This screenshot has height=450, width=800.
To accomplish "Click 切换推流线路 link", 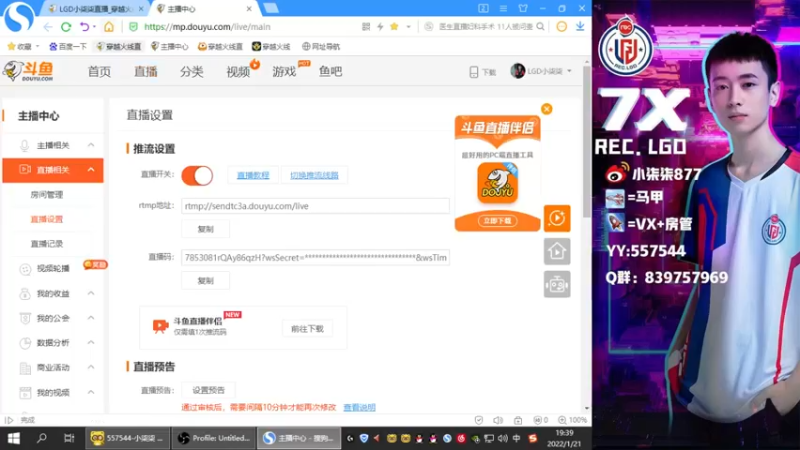I will click(x=314, y=175).
